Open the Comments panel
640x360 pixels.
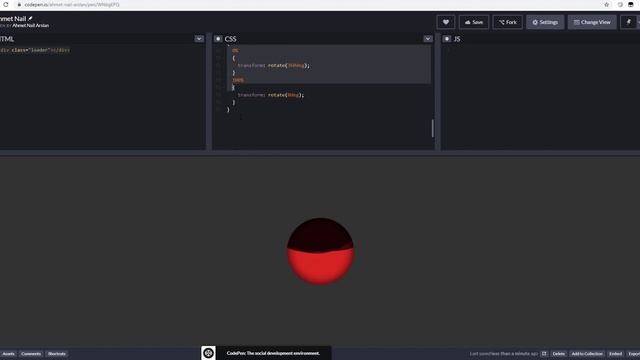point(31,354)
